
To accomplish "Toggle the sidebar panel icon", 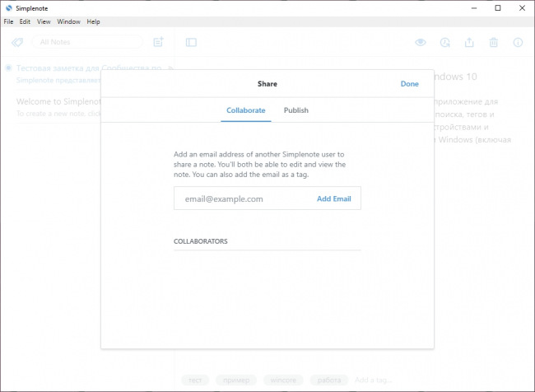I will click(x=191, y=42).
